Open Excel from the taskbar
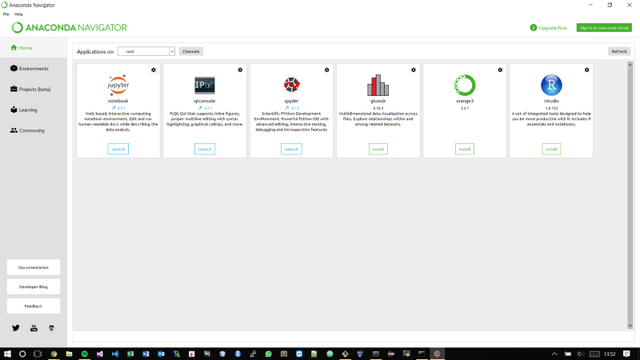The height and width of the screenshot is (360, 640). pos(130,354)
